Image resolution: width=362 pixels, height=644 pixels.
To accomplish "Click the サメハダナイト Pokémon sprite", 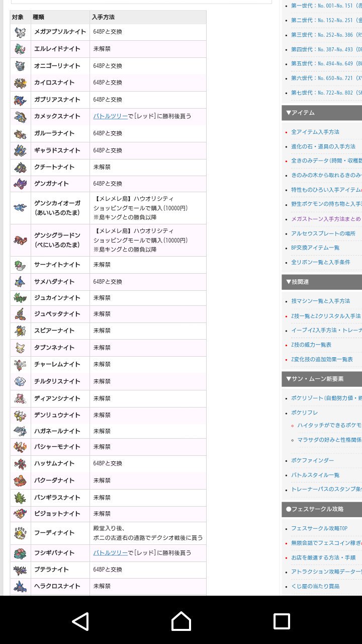I will tap(20, 282).
